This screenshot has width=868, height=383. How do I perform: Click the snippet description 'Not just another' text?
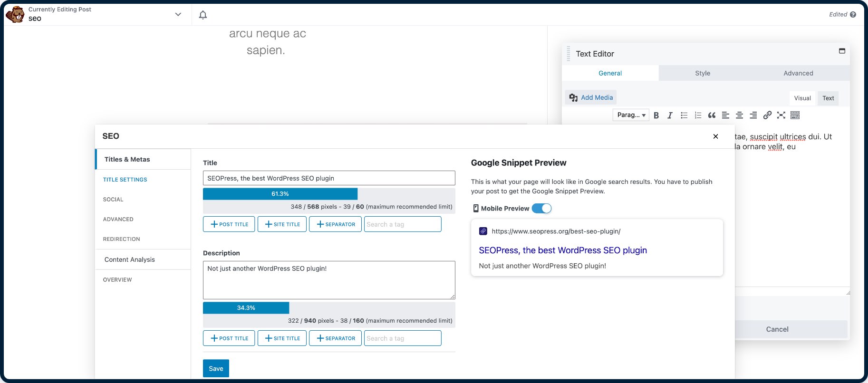(542, 266)
